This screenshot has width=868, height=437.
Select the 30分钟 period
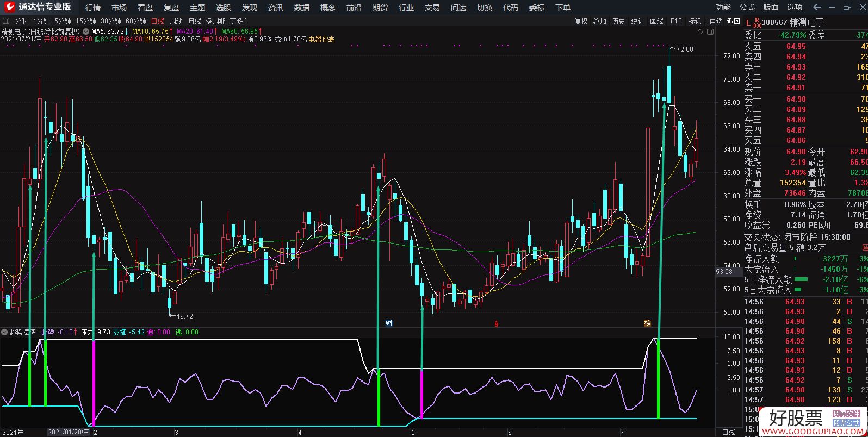point(111,21)
